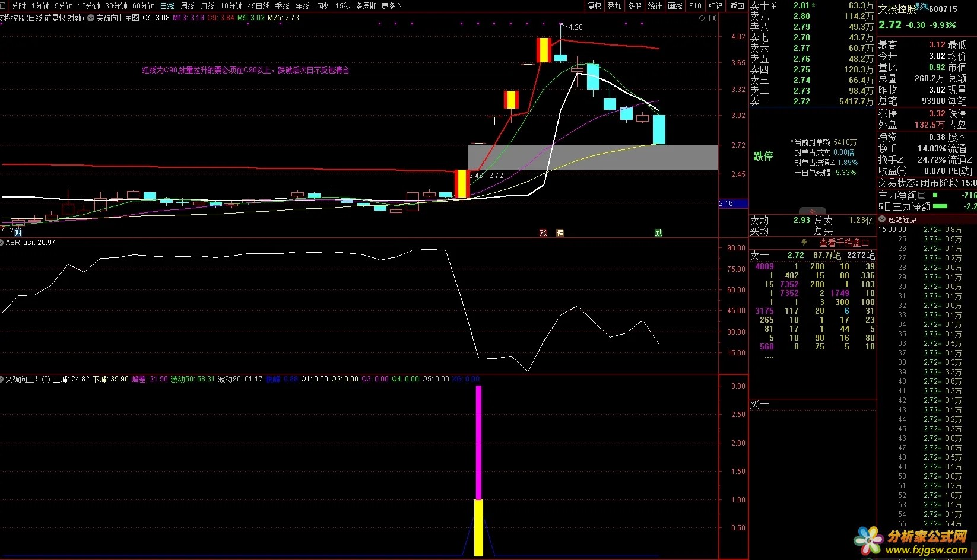This screenshot has width=977, height=560.
Task: Click the 买一 bid row label
Action: pyautogui.click(x=760, y=404)
